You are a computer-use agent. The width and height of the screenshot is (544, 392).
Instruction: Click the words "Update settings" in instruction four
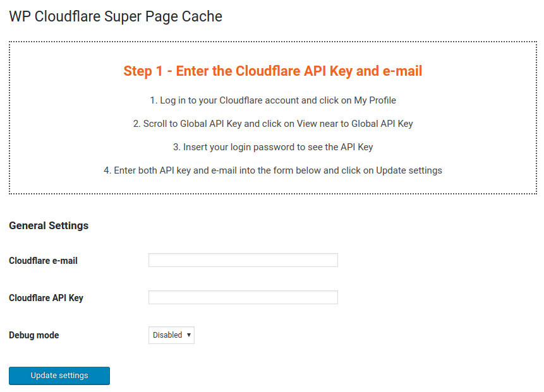409,170
